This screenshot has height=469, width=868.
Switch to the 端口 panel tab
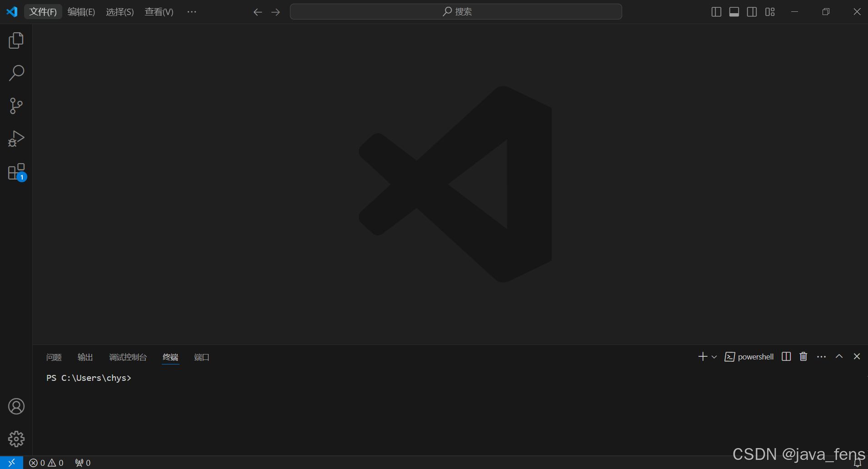(x=202, y=357)
